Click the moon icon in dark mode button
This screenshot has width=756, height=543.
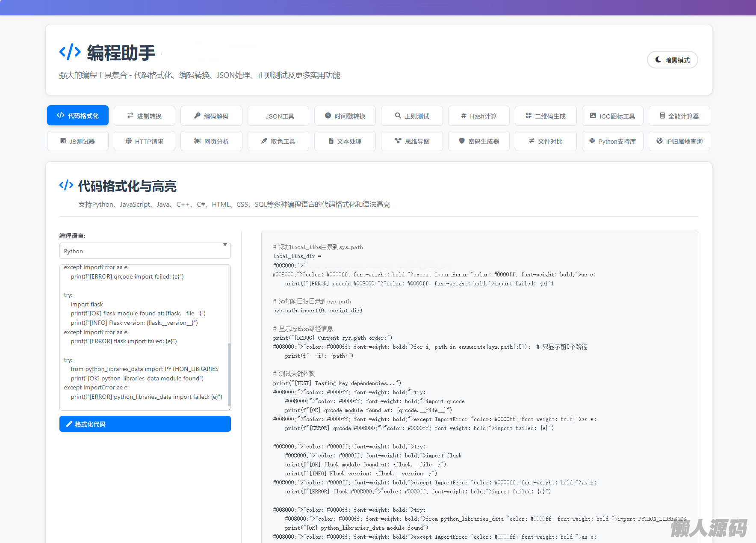[x=658, y=60]
